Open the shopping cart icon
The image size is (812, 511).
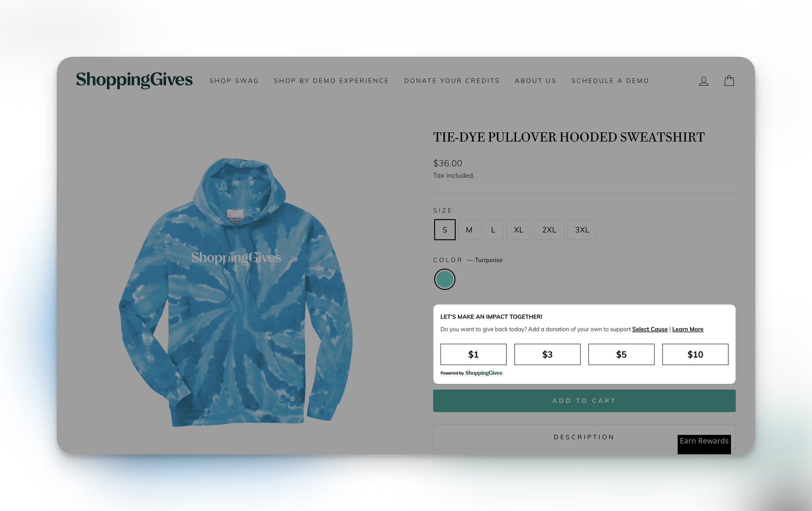coord(729,80)
